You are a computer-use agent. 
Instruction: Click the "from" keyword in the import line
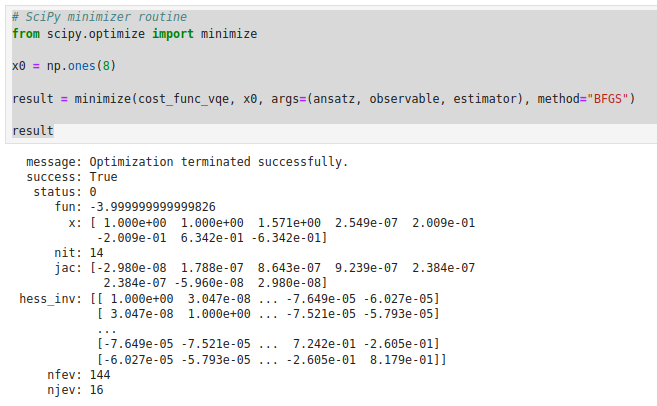[26, 34]
